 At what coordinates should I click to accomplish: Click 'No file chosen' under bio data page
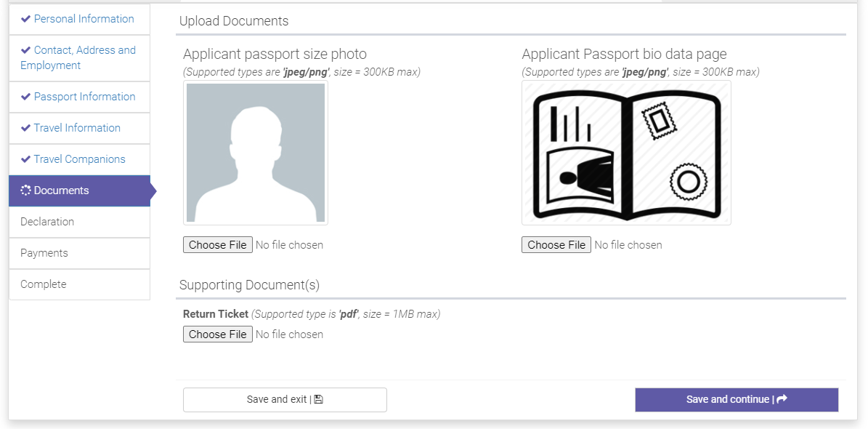point(628,245)
